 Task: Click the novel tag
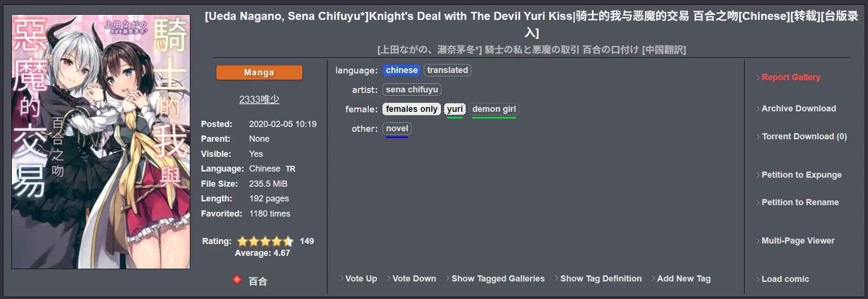[397, 128]
